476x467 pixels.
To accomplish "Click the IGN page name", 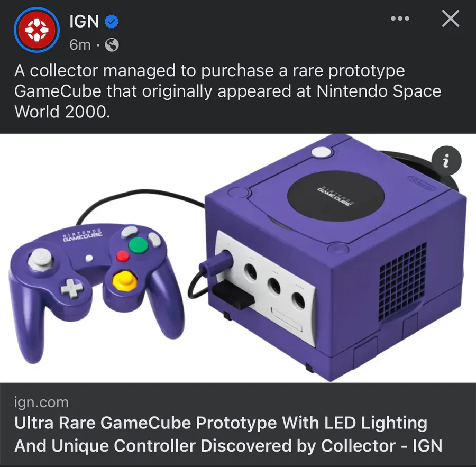I will tap(84, 21).
